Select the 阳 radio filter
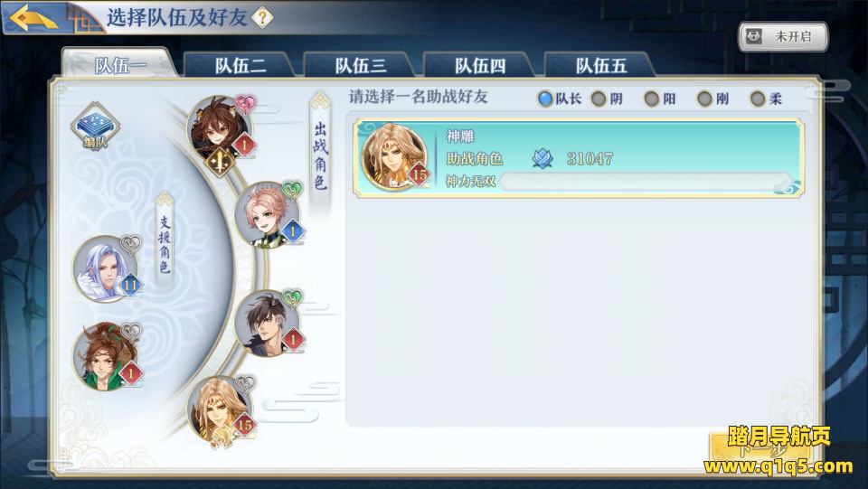Screen dimensions: 868x489 click(660, 99)
